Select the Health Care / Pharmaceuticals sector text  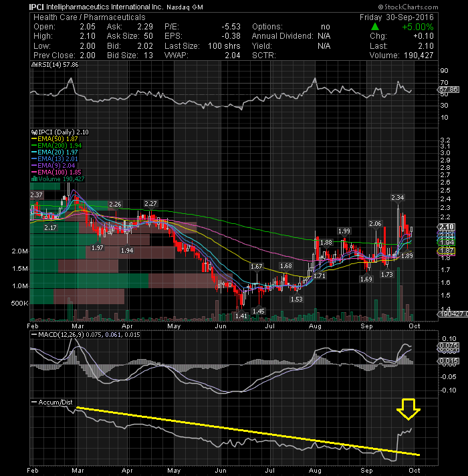click(89, 17)
